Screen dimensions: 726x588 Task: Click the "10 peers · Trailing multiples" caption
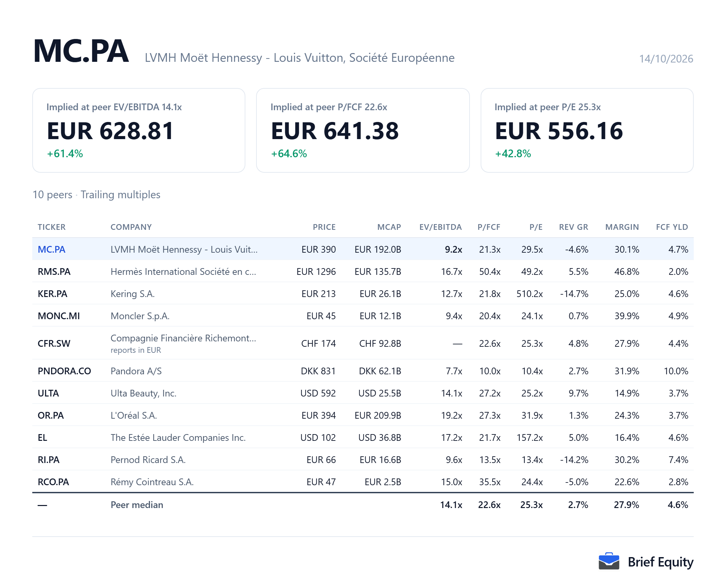[96, 195]
